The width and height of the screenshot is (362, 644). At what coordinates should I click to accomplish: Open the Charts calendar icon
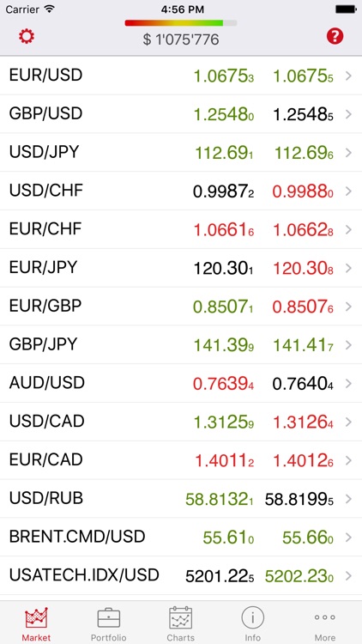(x=181, y=617)
